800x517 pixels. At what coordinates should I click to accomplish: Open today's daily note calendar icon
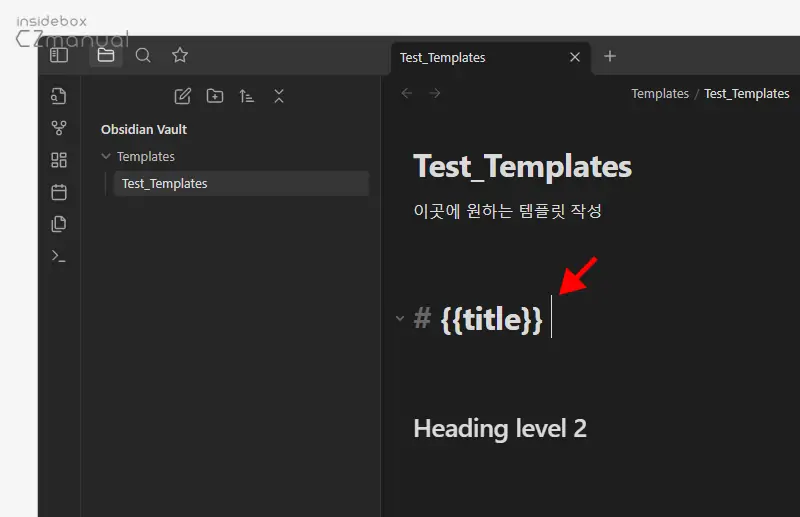click(59, 192)
